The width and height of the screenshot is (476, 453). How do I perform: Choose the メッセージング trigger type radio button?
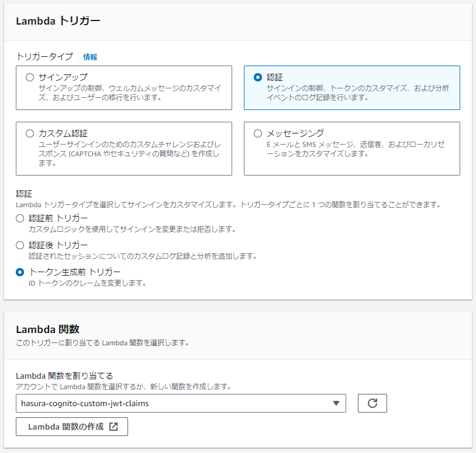258,133
